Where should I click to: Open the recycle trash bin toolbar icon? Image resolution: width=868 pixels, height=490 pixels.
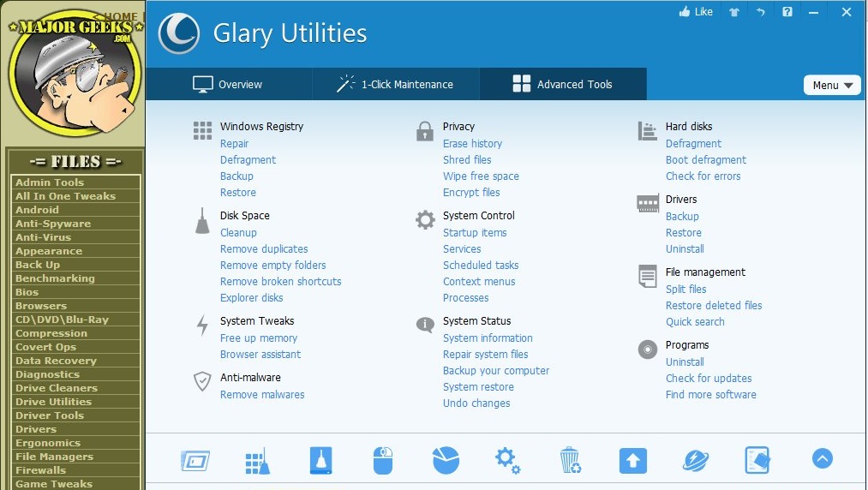(x=570, y=461)
